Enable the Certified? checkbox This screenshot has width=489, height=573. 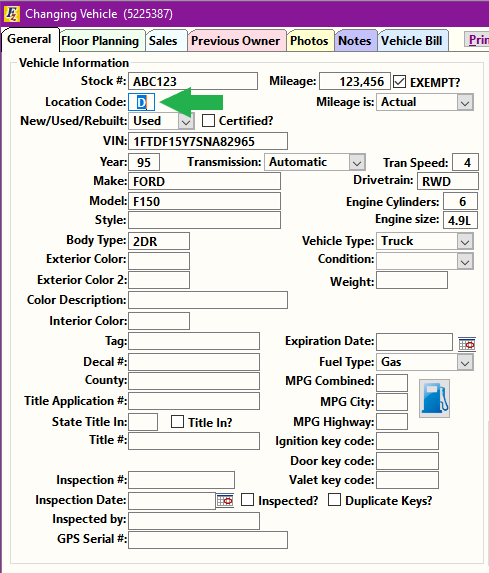[x=208, y=120]
